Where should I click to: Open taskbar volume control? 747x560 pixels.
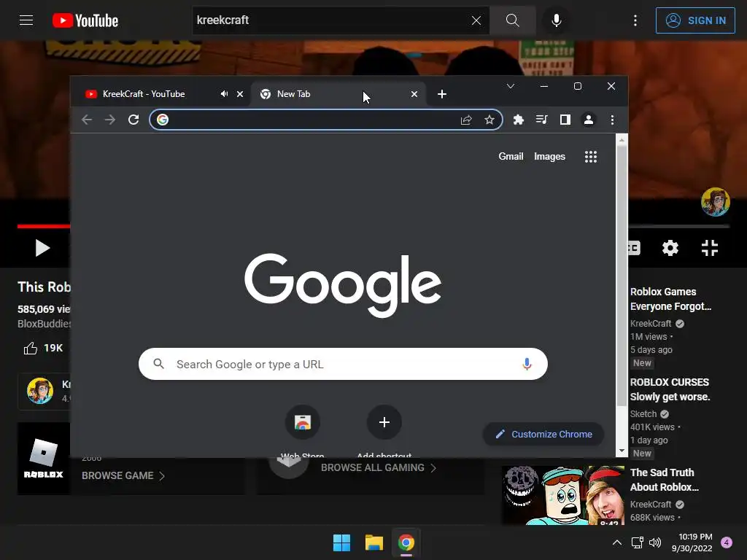655,542
